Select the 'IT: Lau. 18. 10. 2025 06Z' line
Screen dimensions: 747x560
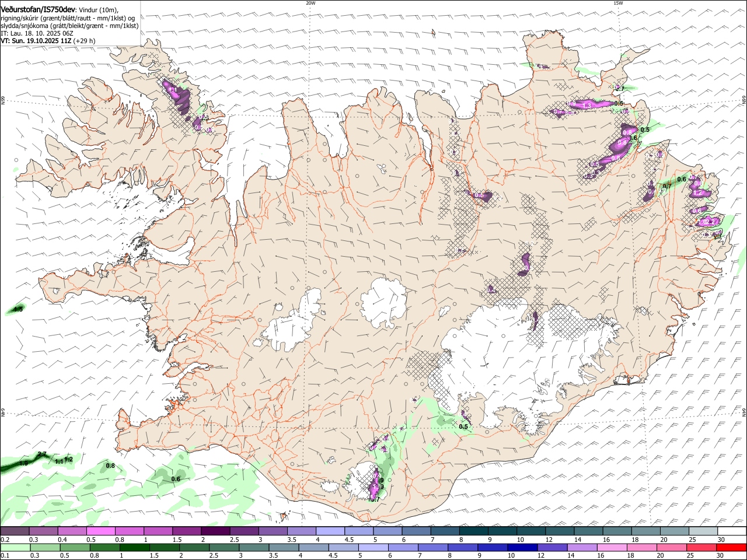tap(37, 34)
